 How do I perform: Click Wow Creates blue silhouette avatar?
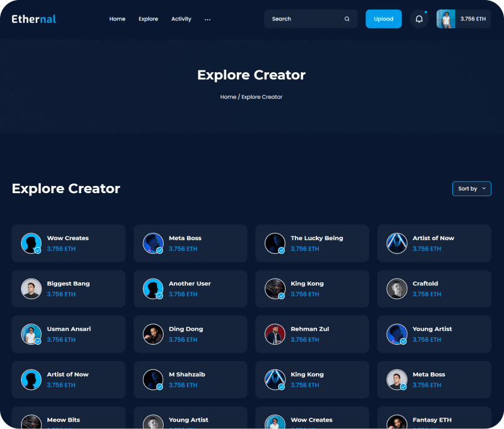pos(31,244)
